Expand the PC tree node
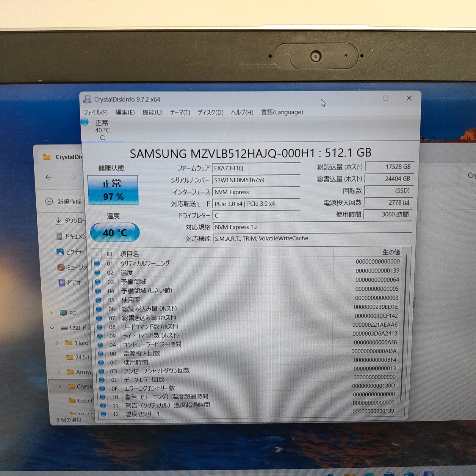 point(51,313)
